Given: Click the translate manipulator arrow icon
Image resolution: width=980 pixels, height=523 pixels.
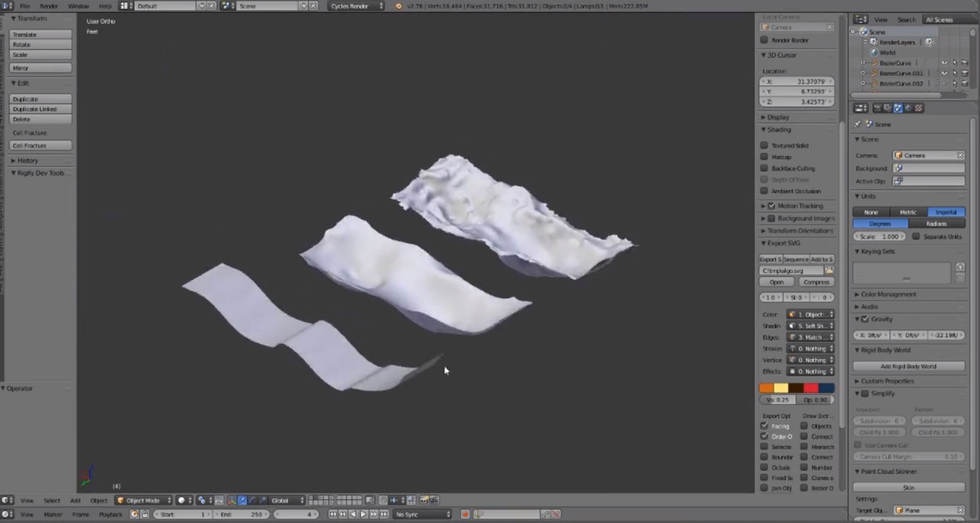Looking at the screenshot, I should pos(242,500).
